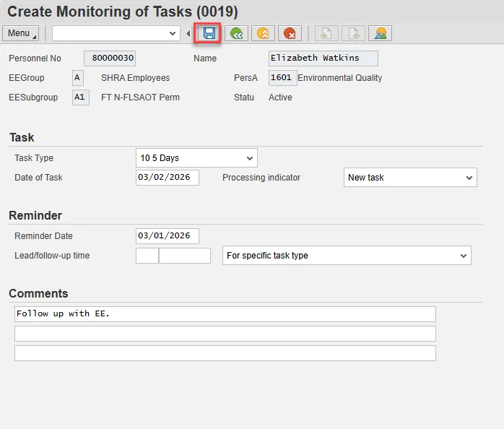Image resolution: width=504 pixels, height=429 pixels.
Task: Click the Personnel No field
Action: click(x=110, y=58)
